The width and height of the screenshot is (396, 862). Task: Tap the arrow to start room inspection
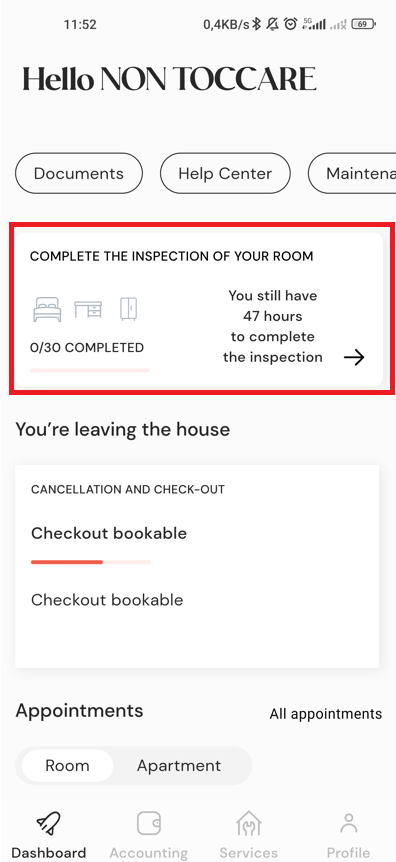pos(354,358)
